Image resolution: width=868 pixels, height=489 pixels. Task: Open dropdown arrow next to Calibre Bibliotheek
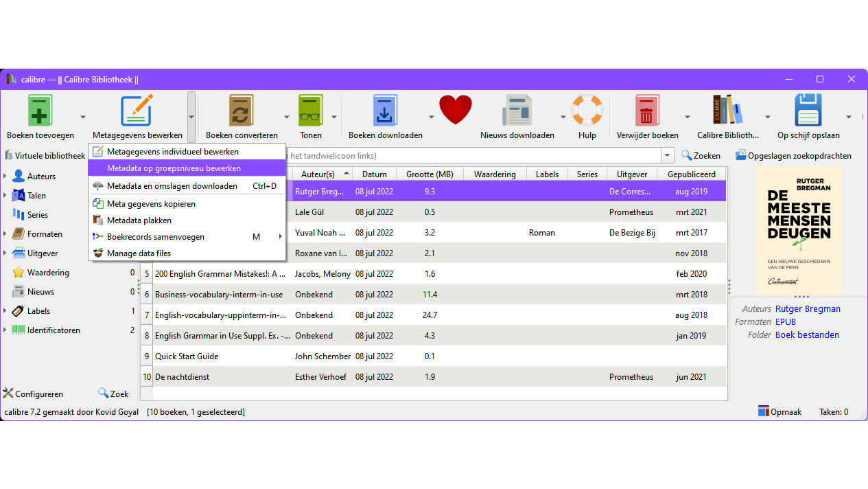coord(769,117)
